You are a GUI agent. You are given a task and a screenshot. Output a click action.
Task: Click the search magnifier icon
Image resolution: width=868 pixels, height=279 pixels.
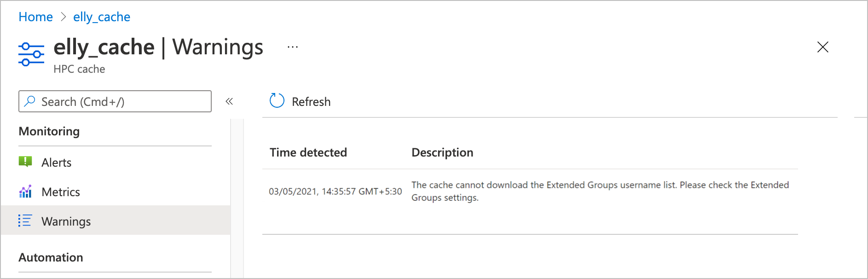tap(29, 101)
